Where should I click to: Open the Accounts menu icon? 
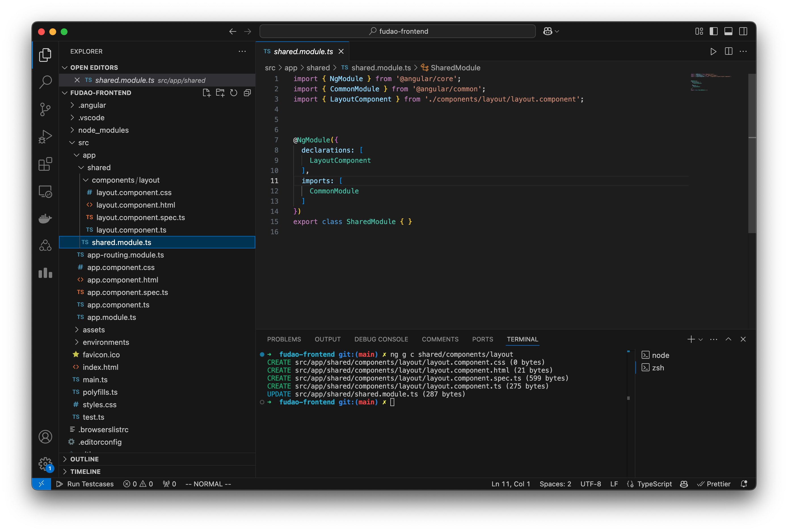(45, 437)
